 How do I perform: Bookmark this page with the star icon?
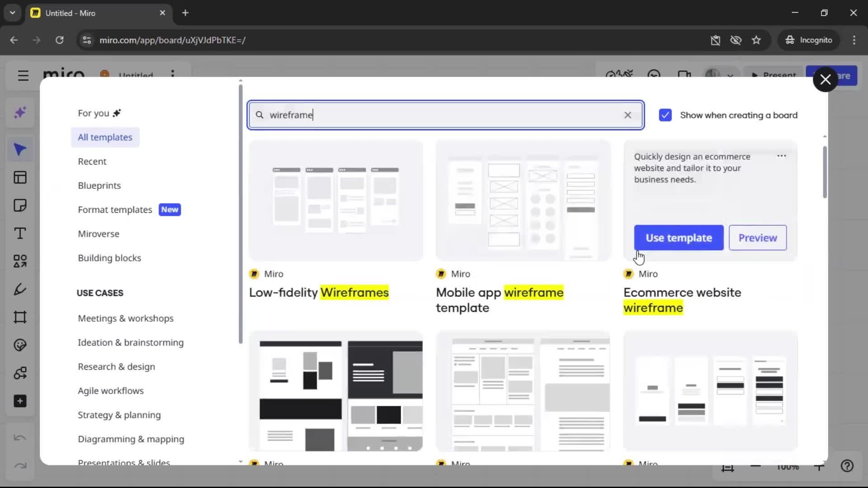pyautogui.click(x=756, y=40)
